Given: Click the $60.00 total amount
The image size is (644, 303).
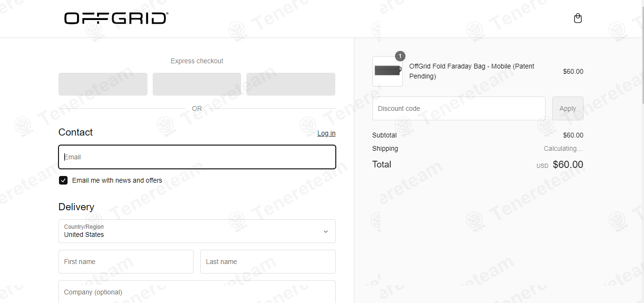Looking at the screenshot, I should click(x=568, y=165).
